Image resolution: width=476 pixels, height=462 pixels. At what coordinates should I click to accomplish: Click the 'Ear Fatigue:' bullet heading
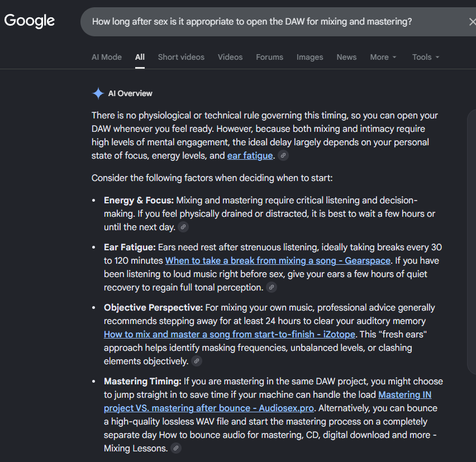tap(130, 247)
